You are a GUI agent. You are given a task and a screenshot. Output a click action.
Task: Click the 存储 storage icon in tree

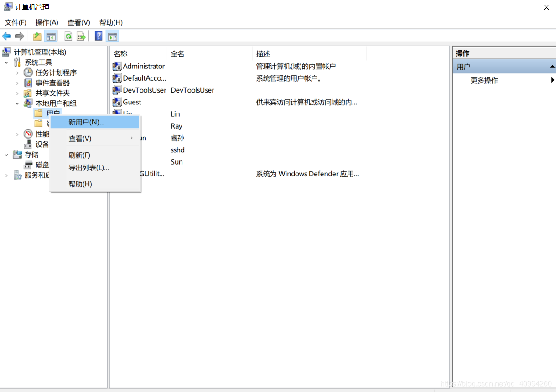click(18, 155)
